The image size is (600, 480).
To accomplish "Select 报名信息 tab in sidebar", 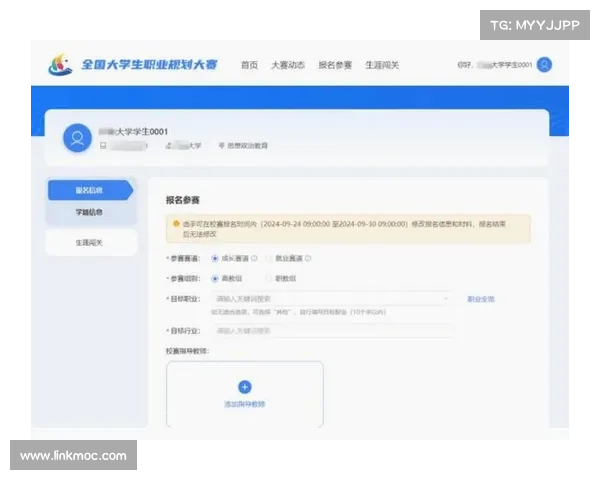I will click(x=90, y=190).
